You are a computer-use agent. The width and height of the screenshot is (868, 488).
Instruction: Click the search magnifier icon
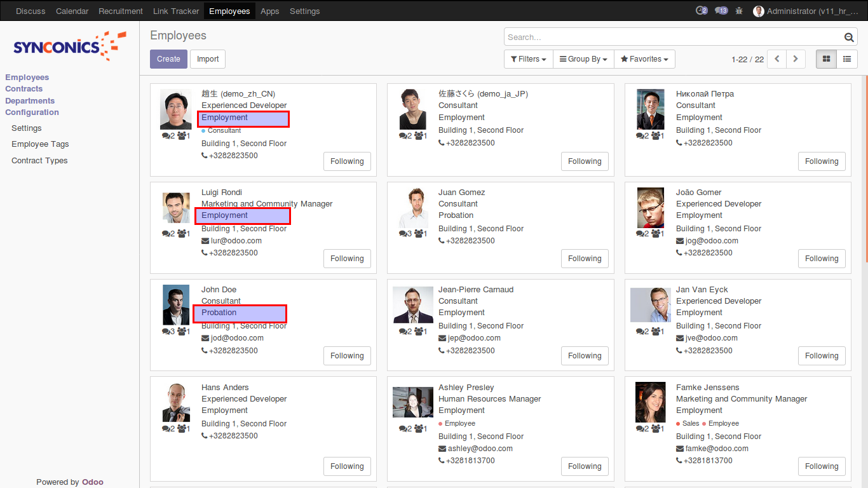pyautogui.click(x=849, y=37)
